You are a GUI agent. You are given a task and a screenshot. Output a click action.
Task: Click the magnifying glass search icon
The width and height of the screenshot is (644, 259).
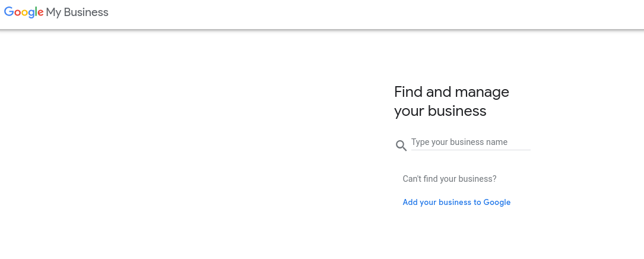(x=401, y=146)
